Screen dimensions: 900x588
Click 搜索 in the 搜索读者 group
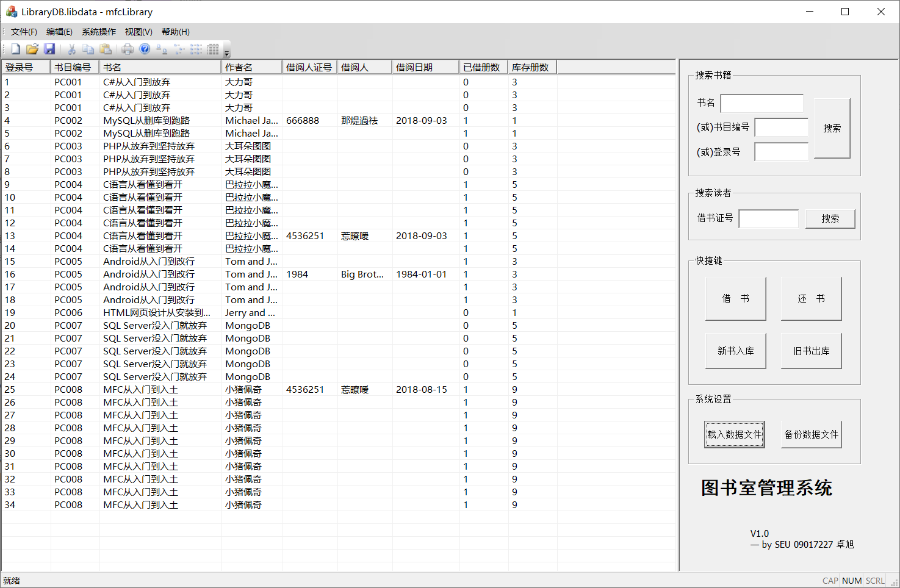pyautogui.click(x=830, y=218)
